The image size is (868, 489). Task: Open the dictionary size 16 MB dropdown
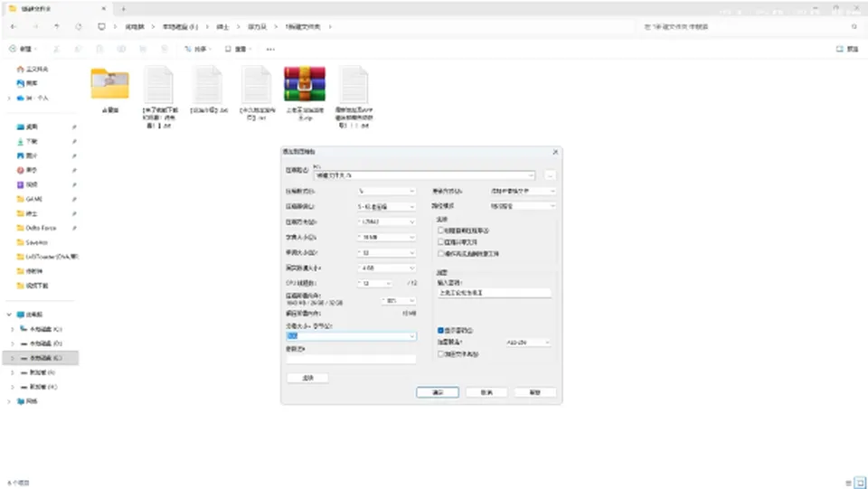pos(386,238)
